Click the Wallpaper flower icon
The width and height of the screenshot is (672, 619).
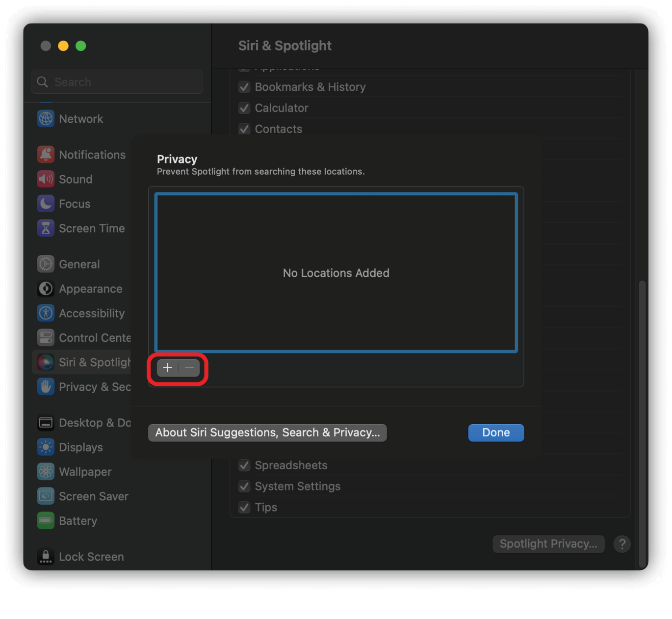click(x=46, y=472)
